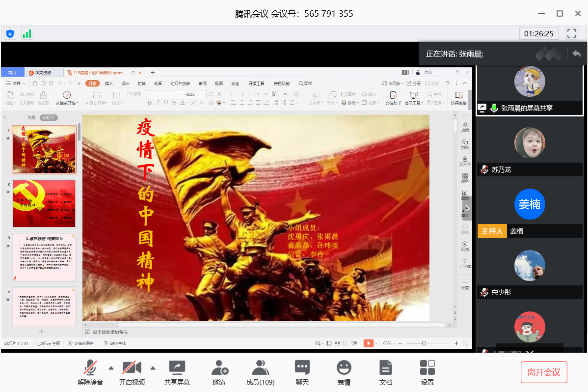The image size is (588, 392).
Task: Click the 查找 search in ribbon tabs
Action: pyautogui.click(x=305, y=84)
